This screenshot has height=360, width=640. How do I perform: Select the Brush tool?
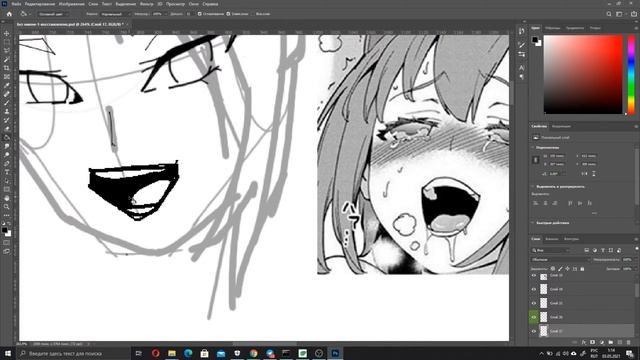(x=7, y=102)
